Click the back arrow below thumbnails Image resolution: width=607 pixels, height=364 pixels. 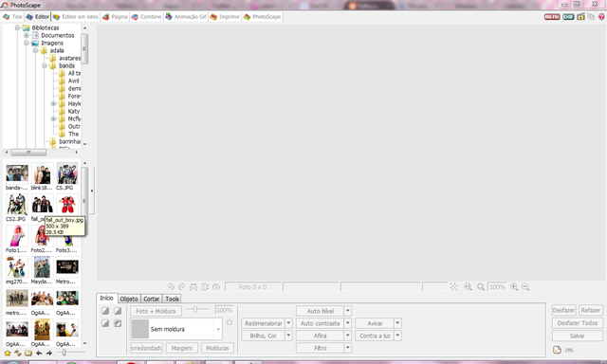pyautogui.click(x=39, y=353)
